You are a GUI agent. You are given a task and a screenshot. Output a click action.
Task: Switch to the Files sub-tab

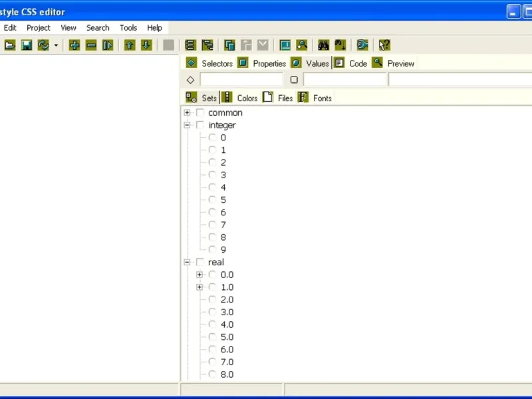(x=277, y=98)
